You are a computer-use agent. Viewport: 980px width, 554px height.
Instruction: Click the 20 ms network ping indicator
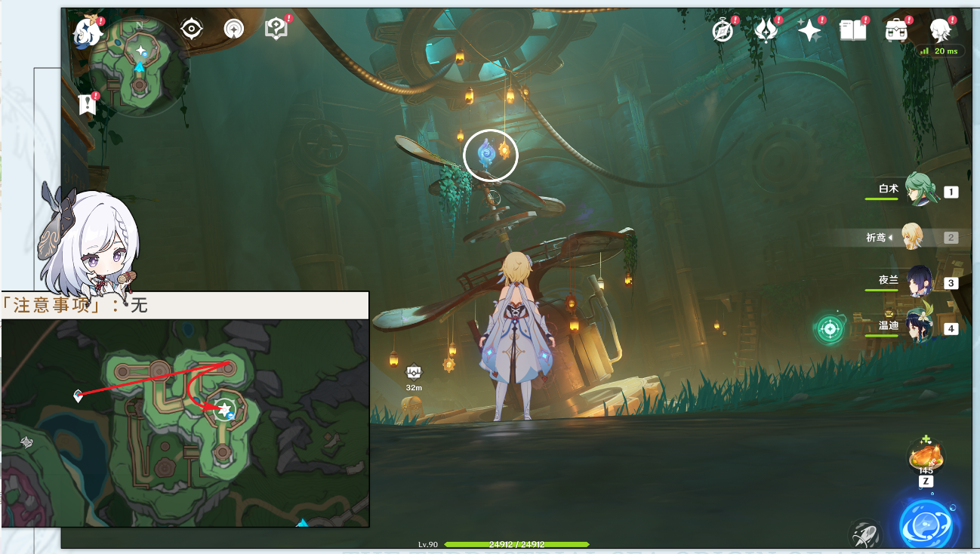[940, 51]
